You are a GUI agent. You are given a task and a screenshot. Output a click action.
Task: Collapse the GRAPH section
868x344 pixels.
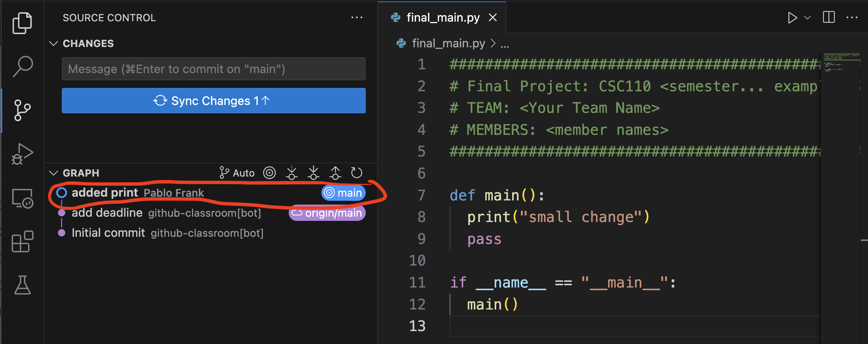point(53,173)
